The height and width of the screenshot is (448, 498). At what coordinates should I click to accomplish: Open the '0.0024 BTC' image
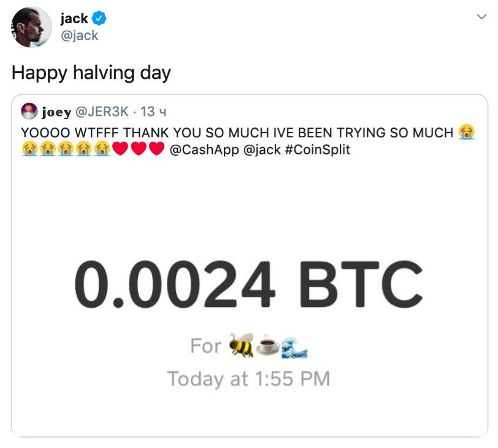coord(248,284)
